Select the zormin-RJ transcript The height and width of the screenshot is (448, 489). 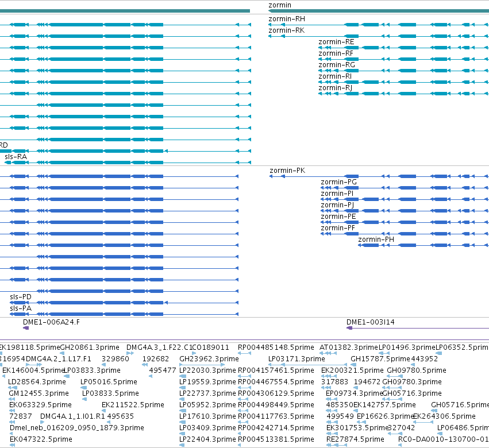[x=403, y=94]
